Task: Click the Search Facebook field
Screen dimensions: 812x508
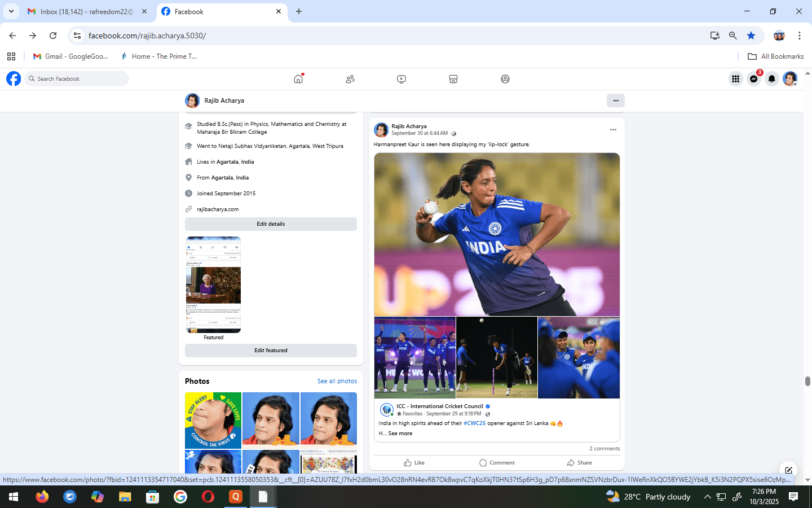Action: coord(79,79)
